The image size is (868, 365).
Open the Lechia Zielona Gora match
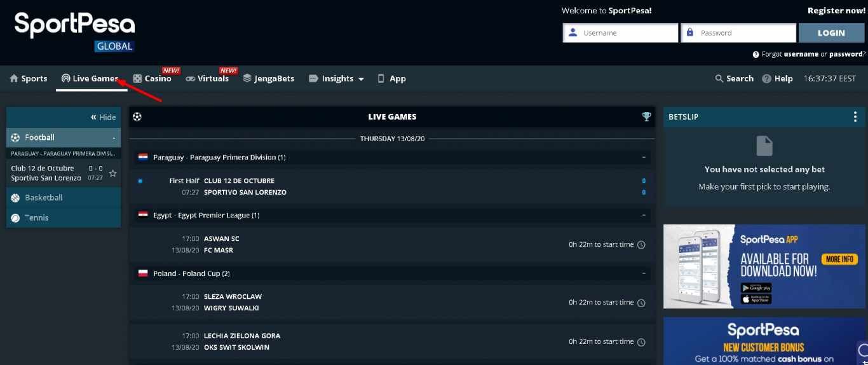[x=392, y=341]
